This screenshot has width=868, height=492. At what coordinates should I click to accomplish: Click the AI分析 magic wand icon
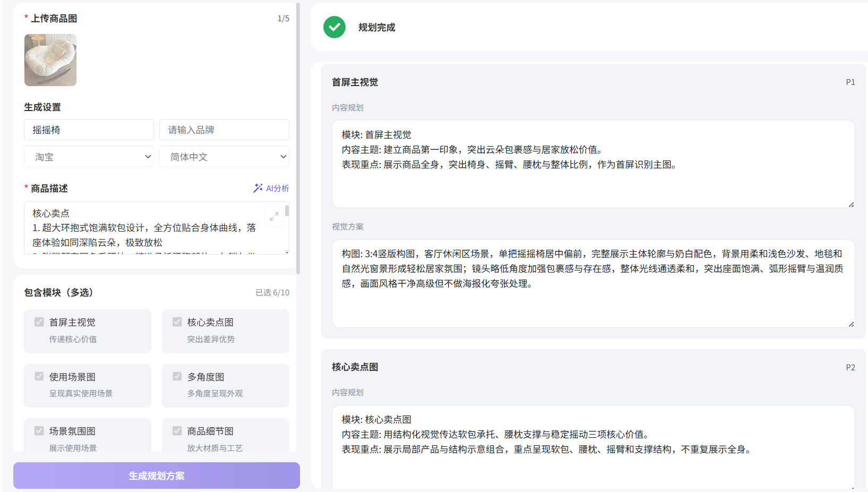(x=258, y=188)
